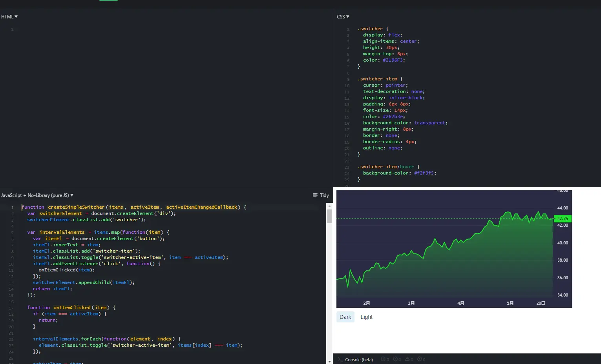Click the JS panel scroll-down arrow
The width and height of the screenshot is (601, 364).
pyautogui.click(x=329, y=361)
